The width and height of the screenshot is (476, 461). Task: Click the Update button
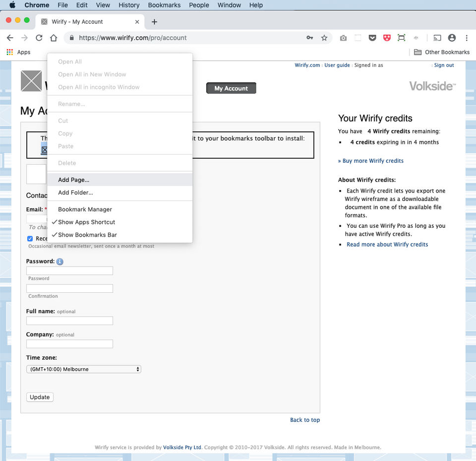(x=40, y=397)
